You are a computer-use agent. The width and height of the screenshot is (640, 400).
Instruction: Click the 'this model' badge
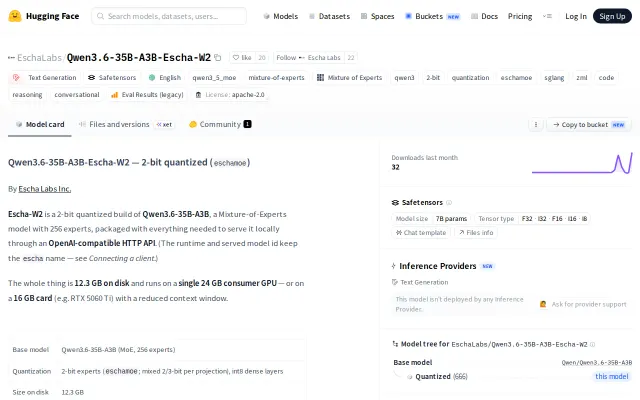[x=611, y=376]
